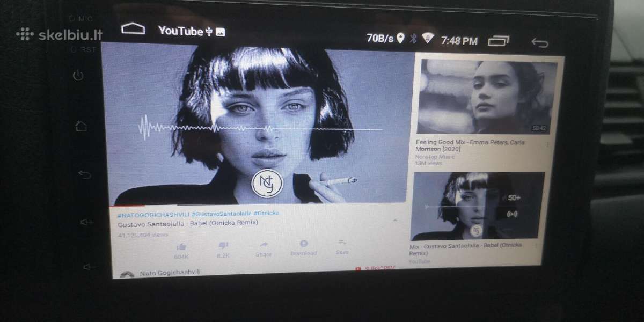Tap the Feeling Good Mix title text
Screen dimensions: 644x322
(x=471, y=146)
